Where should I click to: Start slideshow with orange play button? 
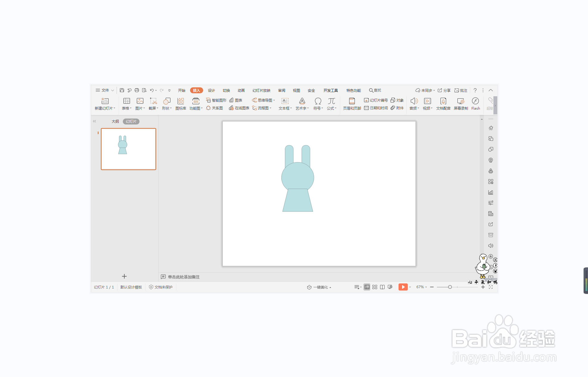tap(403, 287)
